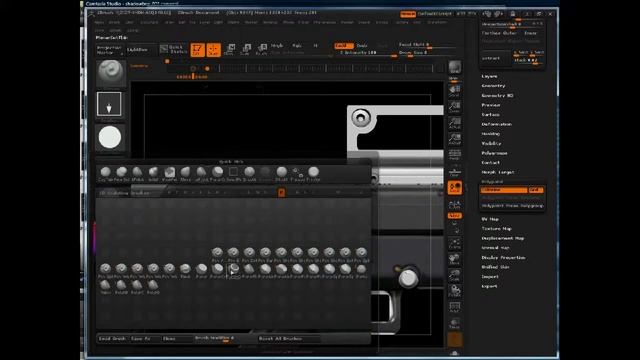Toggle M material mode
Screen dimensions: 640x360
pyautogui.click(x=315, y=46)
